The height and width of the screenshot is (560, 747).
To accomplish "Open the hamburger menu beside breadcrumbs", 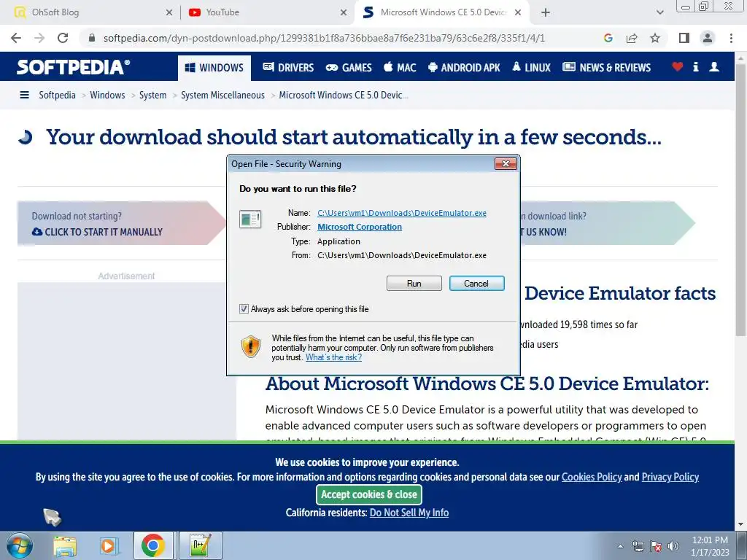I will [24, 96].
